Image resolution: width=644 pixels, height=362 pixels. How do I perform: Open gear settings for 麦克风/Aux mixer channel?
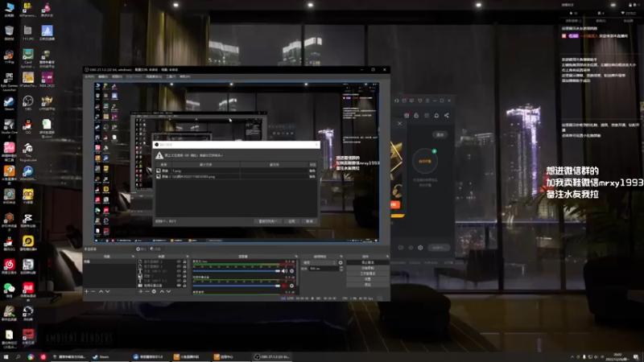(291, 271)
